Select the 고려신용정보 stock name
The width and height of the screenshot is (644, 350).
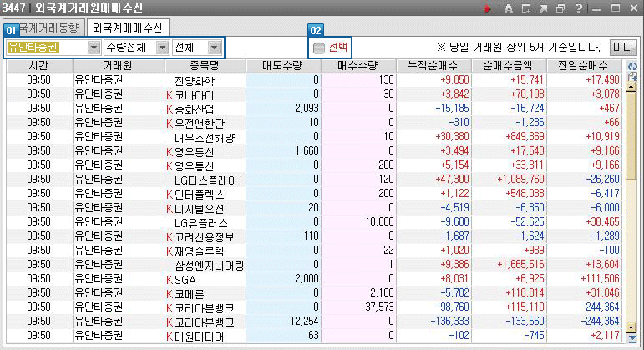point(205,237)
